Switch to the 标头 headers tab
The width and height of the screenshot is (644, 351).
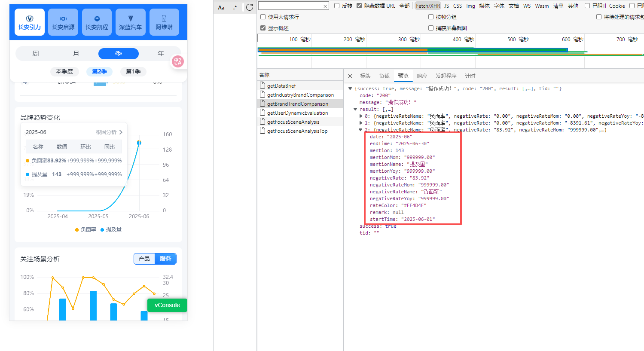point(365,76)
